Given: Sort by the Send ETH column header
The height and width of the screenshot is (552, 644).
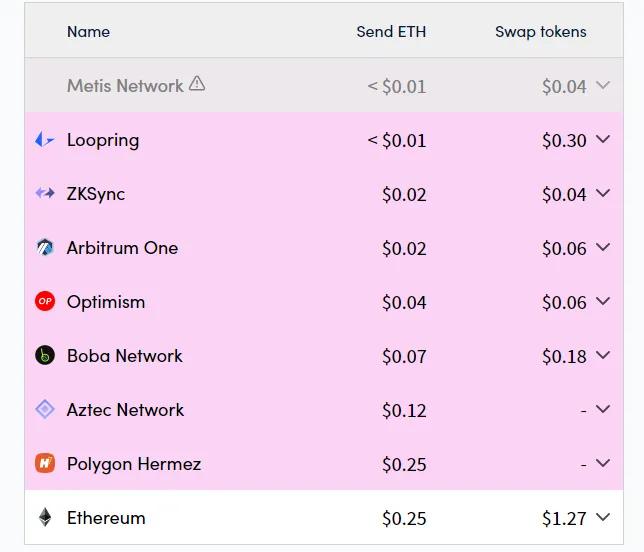Looking at the screenshot, I should (x=391, y=32).
